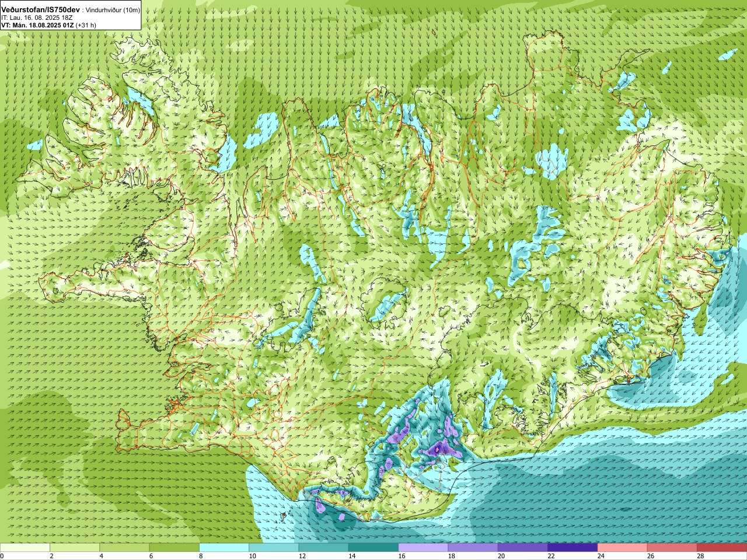Click the legend value 26
This screenshot has width=747, height=560.
(x=651, y=556)
